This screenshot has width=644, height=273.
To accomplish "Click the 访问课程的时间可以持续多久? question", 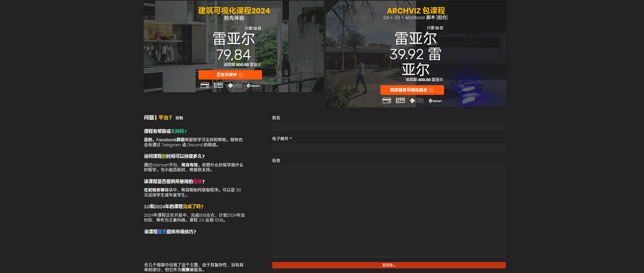I will click(x=174, y=156).
